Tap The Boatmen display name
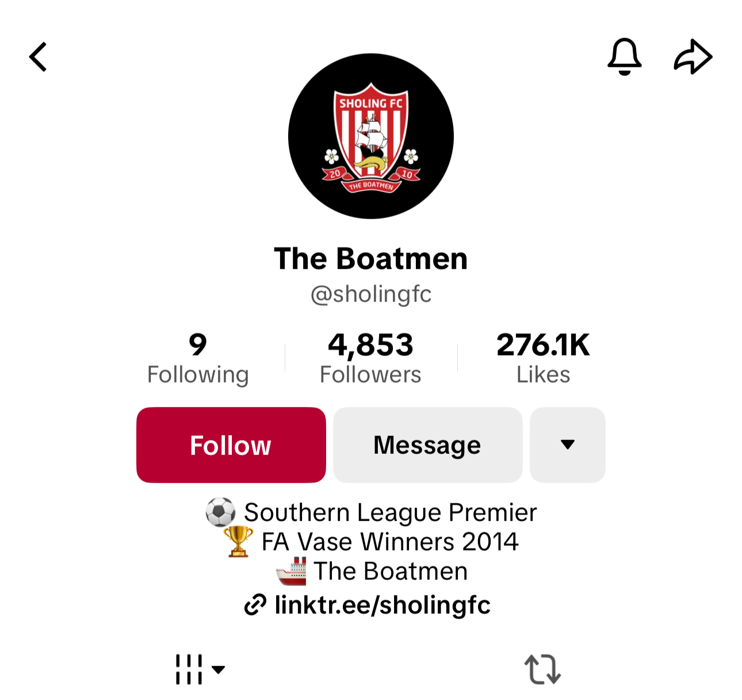The width and height of the screenshot is (742, 700). click(x=371, y=259)
